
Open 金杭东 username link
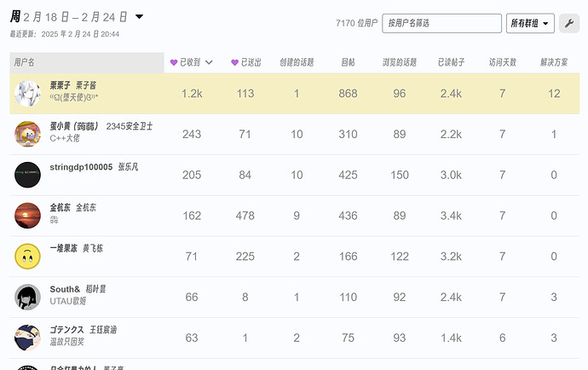tap(60, 207)
